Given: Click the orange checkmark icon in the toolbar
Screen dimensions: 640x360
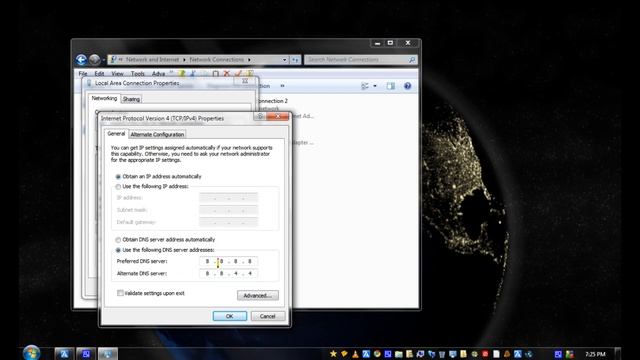Looking at the screenshot, I should 238,74.
